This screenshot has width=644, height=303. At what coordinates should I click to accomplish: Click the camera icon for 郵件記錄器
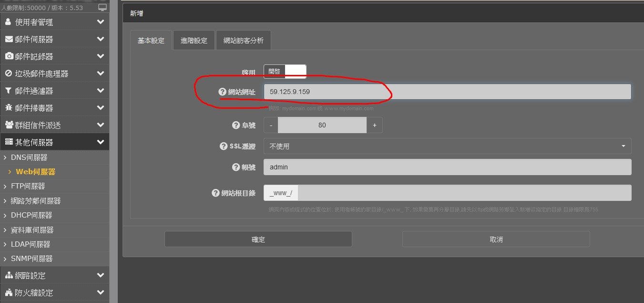point(9,56)
